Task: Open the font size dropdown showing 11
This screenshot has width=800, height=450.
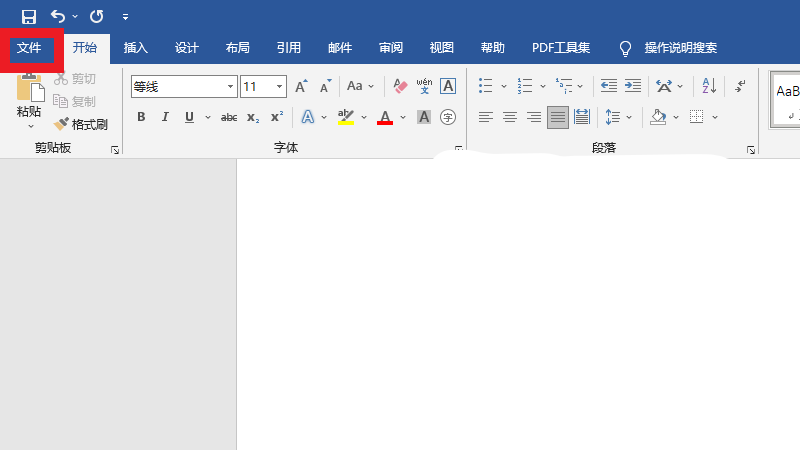Action: coord(279,87)
